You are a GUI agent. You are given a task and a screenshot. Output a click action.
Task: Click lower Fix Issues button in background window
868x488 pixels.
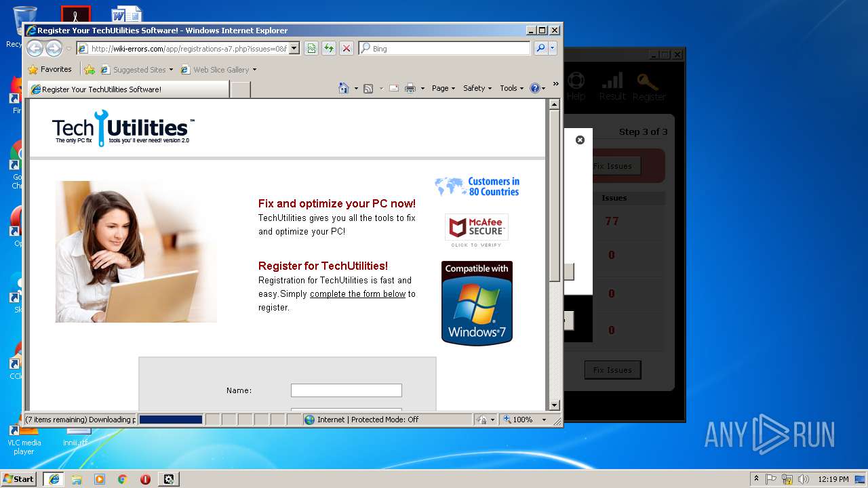[x=612, y=370]
